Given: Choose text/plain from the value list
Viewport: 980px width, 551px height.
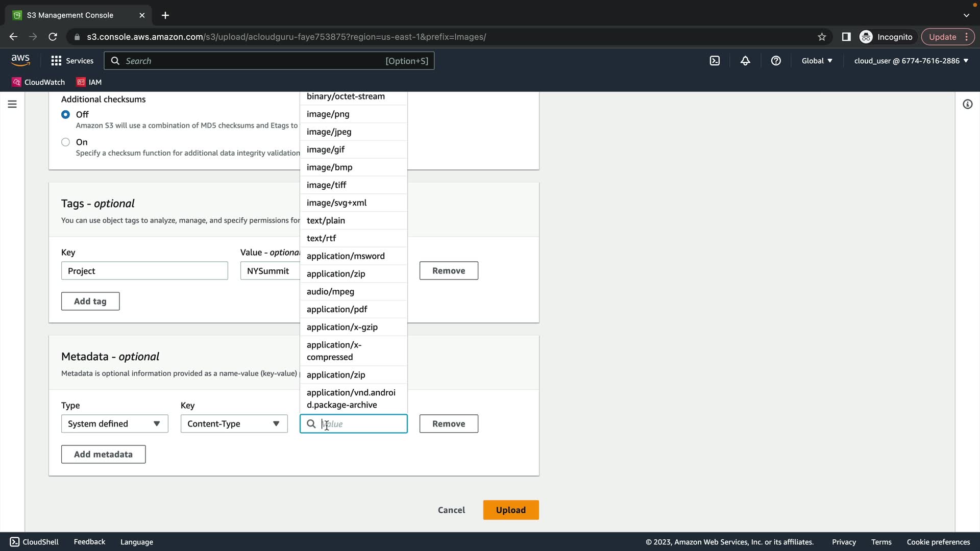Looking at the screenshot, I should click(326, 220).
